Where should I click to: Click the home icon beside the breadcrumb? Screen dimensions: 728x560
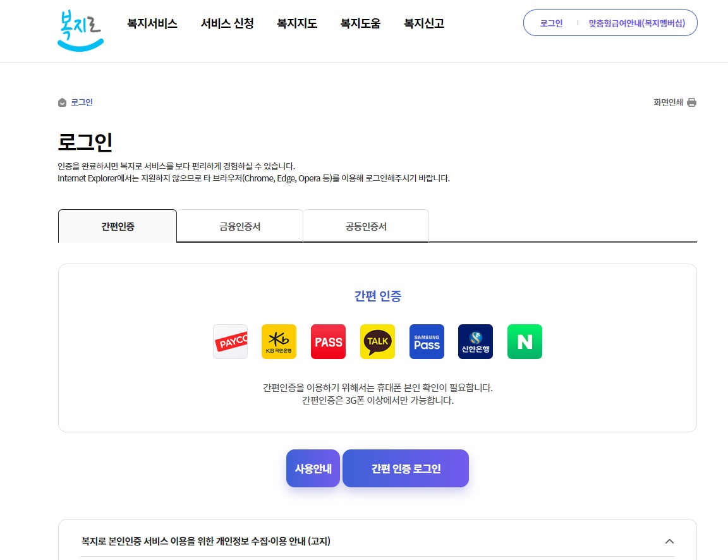[x=61, y=102]
